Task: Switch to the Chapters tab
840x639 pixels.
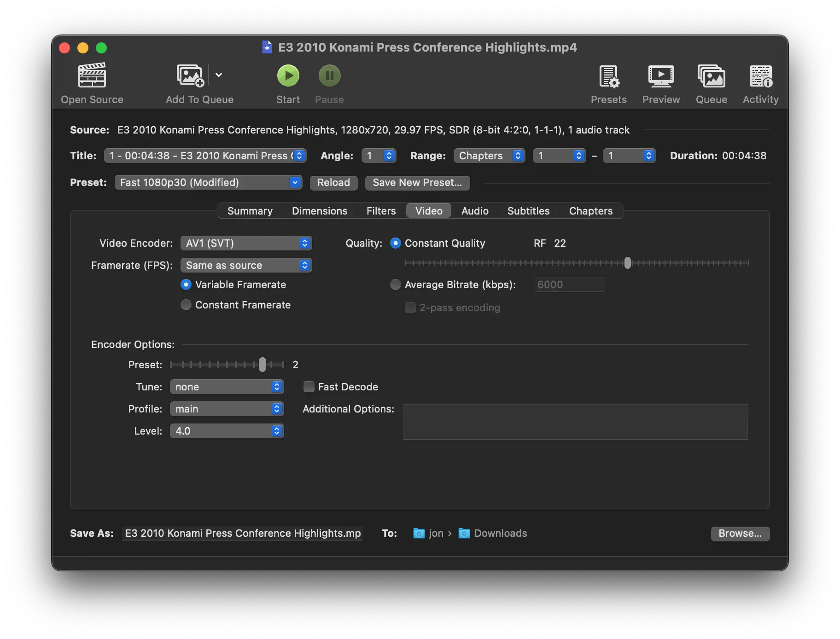Action: (591, 211)
